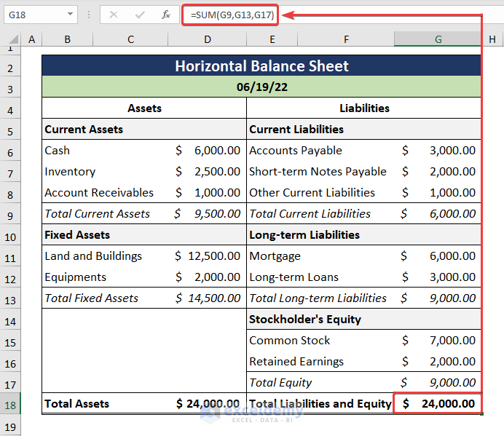Select the date cell 06/19/22

pos(261,87)
